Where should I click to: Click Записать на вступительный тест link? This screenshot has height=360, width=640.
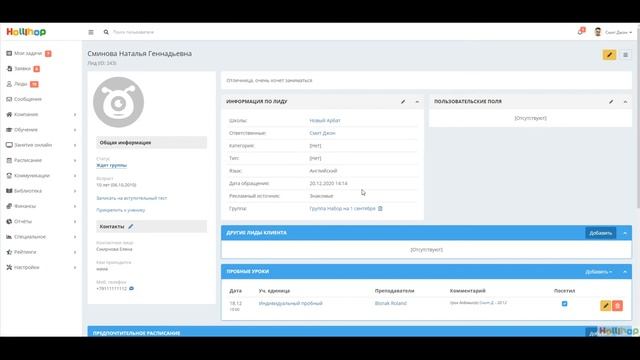131,198
